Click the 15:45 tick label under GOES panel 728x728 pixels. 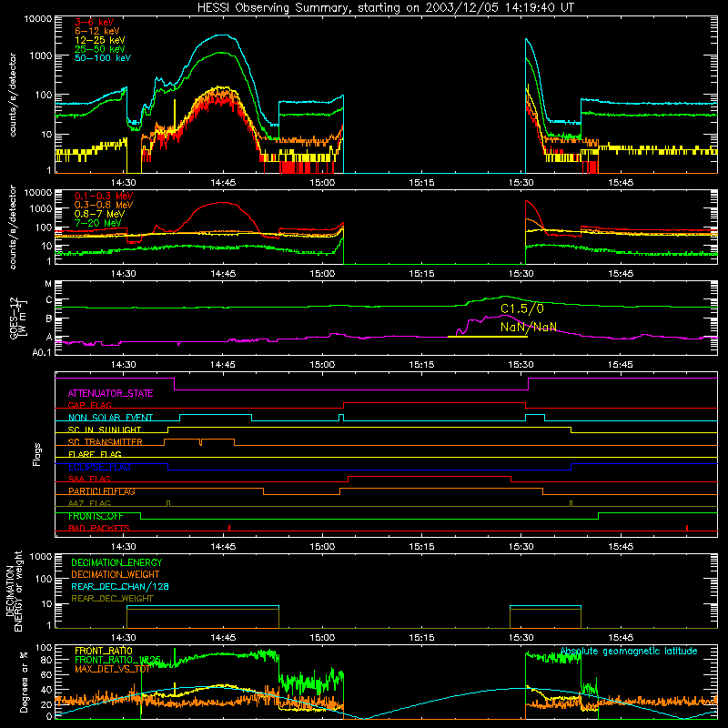tap(621, 365)
